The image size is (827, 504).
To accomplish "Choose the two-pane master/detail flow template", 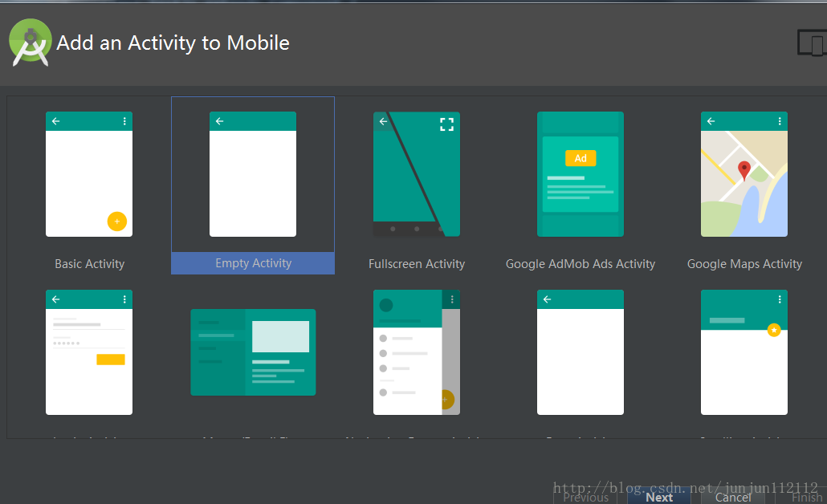I will (253, 352).
